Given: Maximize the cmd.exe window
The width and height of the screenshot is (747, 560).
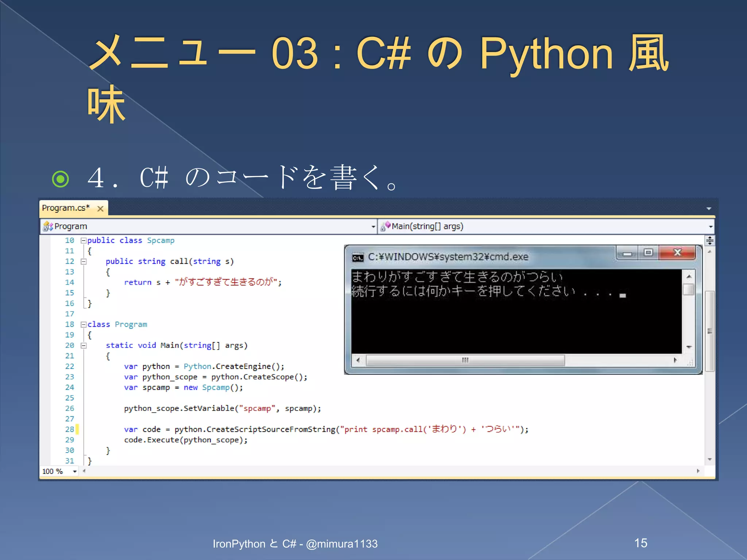Looking at the screenshot, I should [x=648, y=253].
